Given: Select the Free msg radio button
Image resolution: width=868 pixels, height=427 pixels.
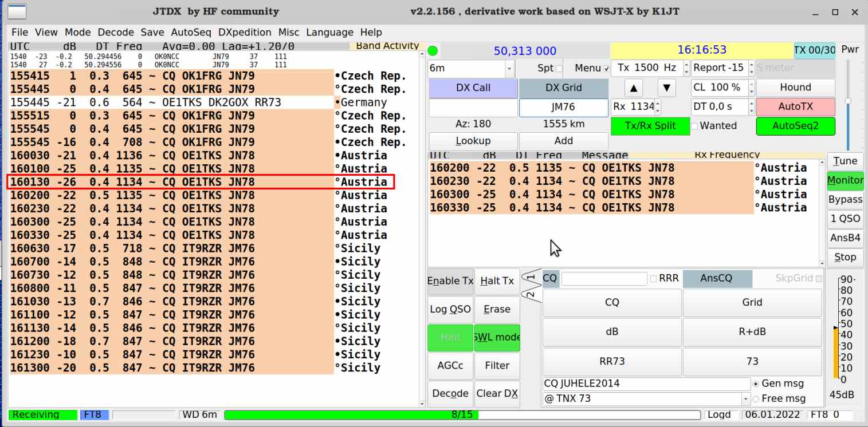Looking at the screenshot, I should tap(755, 398).
